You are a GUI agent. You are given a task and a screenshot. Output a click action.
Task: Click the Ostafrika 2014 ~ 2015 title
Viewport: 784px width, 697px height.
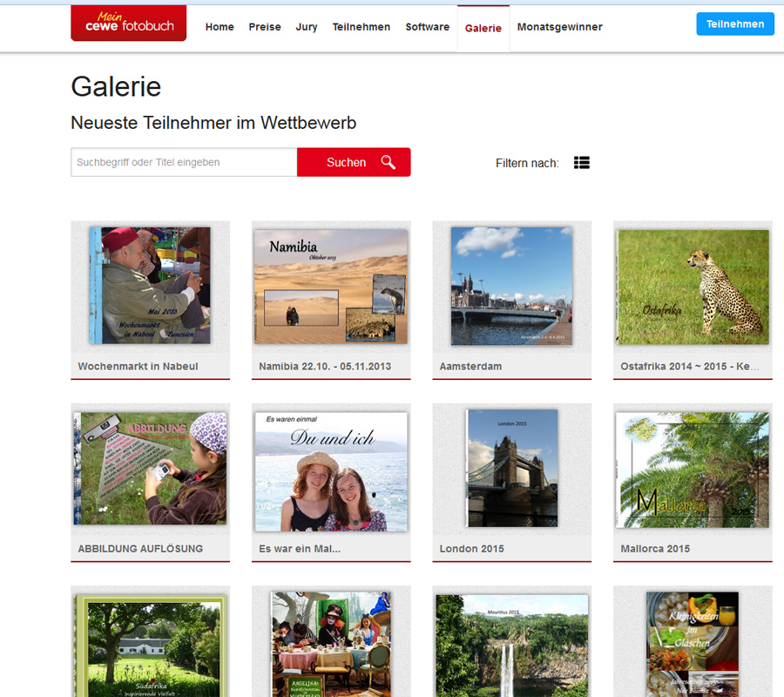(690, 366)
